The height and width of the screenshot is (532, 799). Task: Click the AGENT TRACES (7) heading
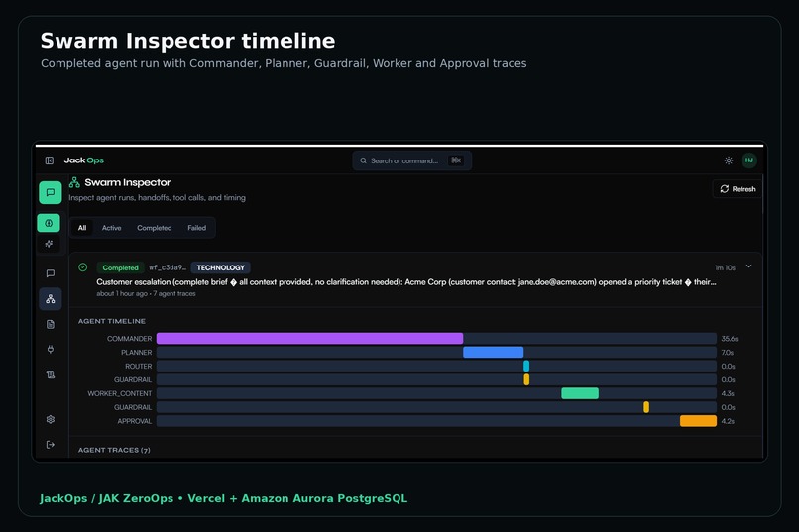click(114, 450)
